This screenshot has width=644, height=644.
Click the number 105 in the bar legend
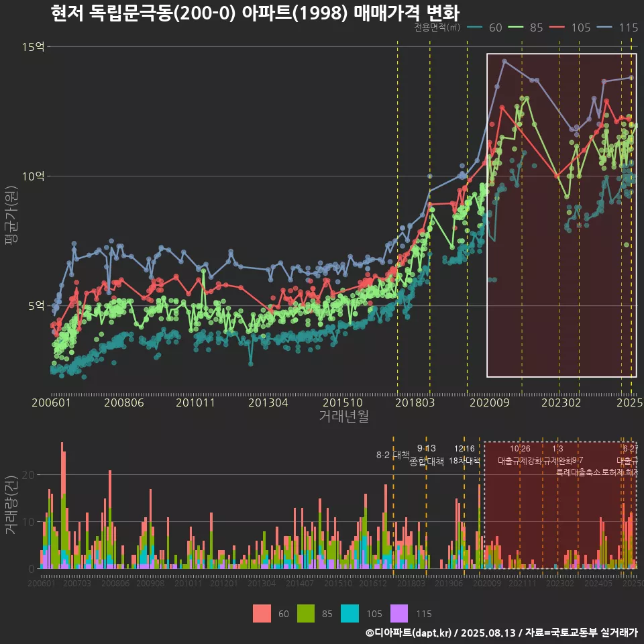click(x=374, y=614)
